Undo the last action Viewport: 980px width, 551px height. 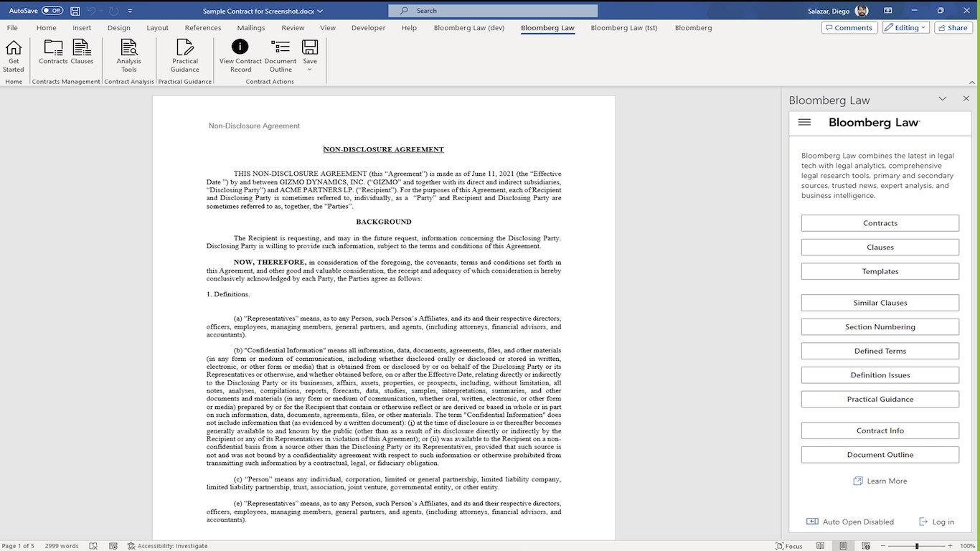point(92,11)
